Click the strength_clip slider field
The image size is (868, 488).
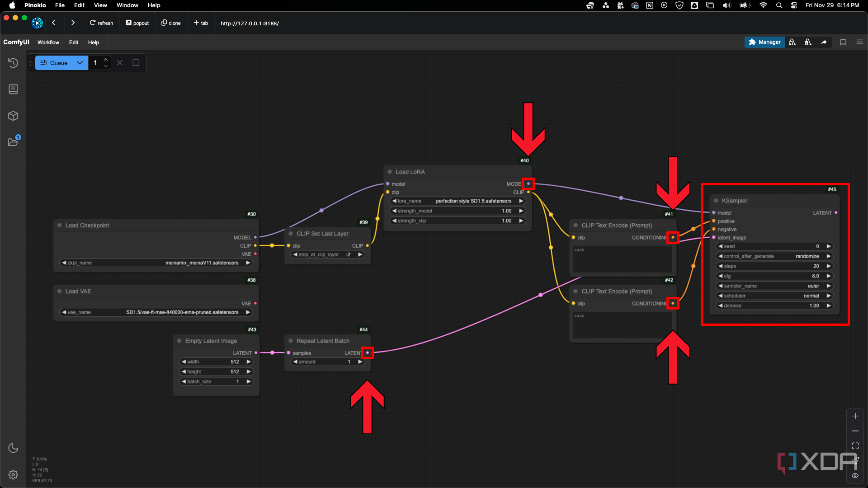click(x=458, y=221)
